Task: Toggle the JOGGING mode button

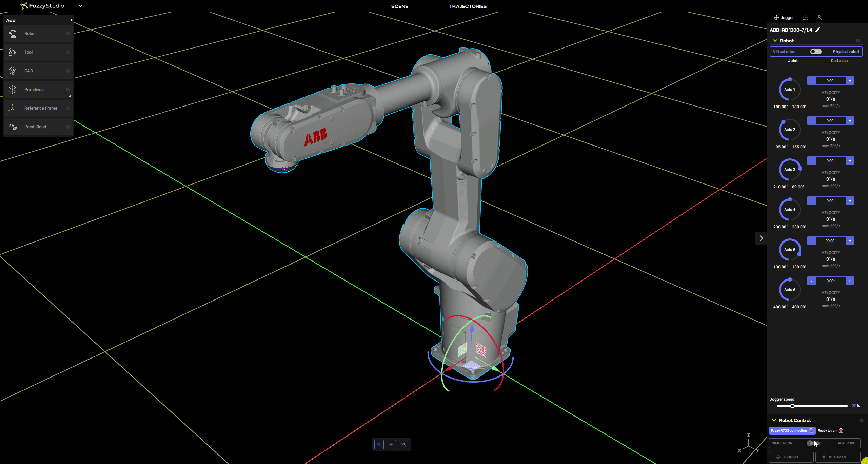Action: [x=791, y=457]
